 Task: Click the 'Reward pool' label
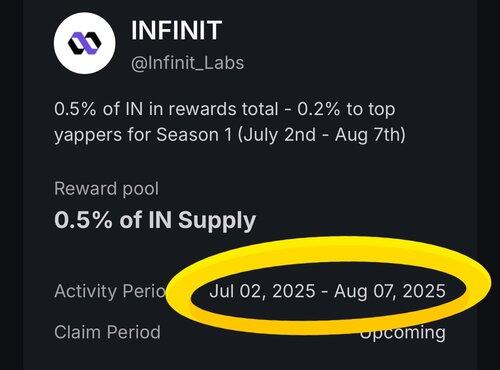[x=106, y=189]
